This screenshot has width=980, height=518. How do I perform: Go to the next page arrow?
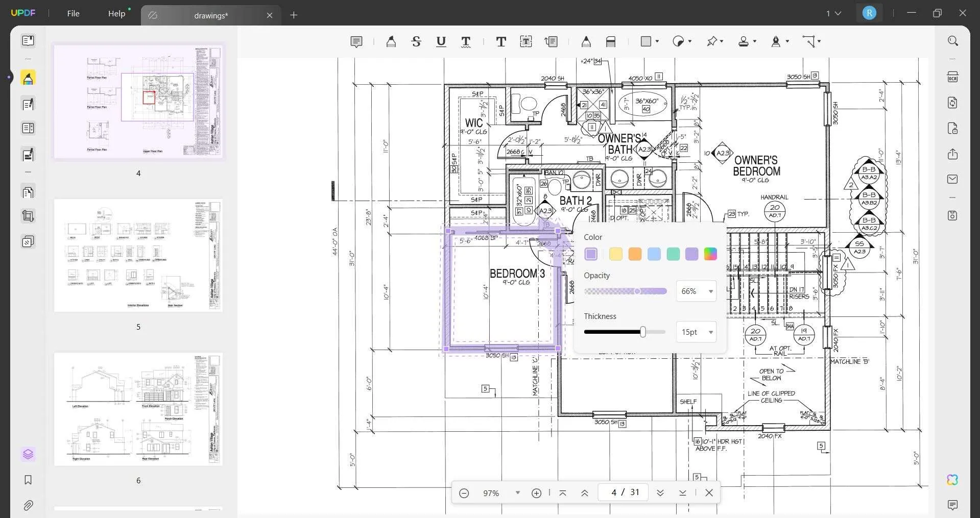tap(660, 493)
